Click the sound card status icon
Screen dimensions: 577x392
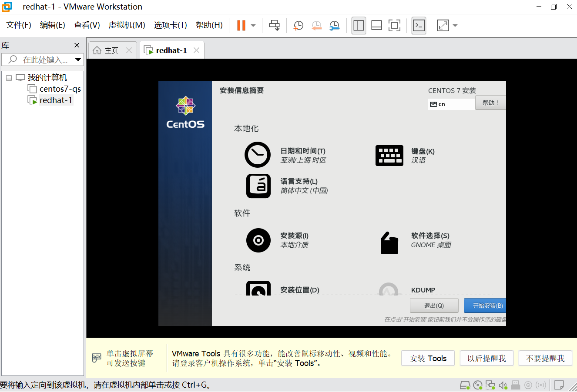[x=503, y=385]
